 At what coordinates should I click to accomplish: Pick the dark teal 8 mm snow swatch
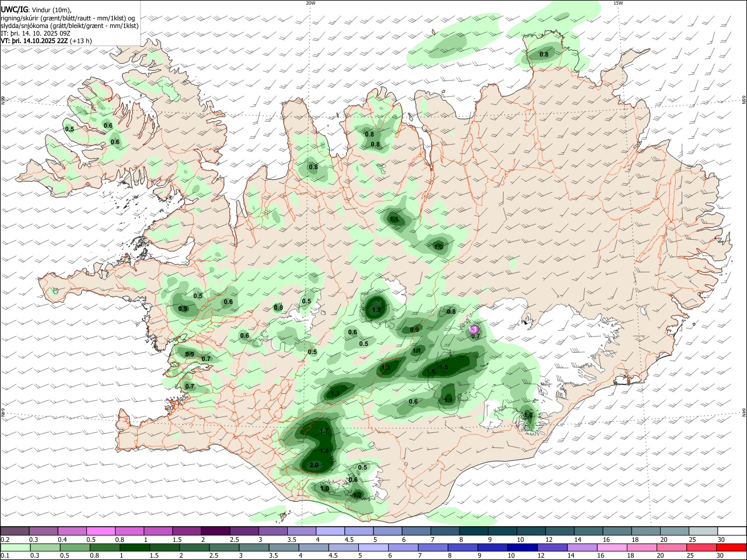point(473,531)
